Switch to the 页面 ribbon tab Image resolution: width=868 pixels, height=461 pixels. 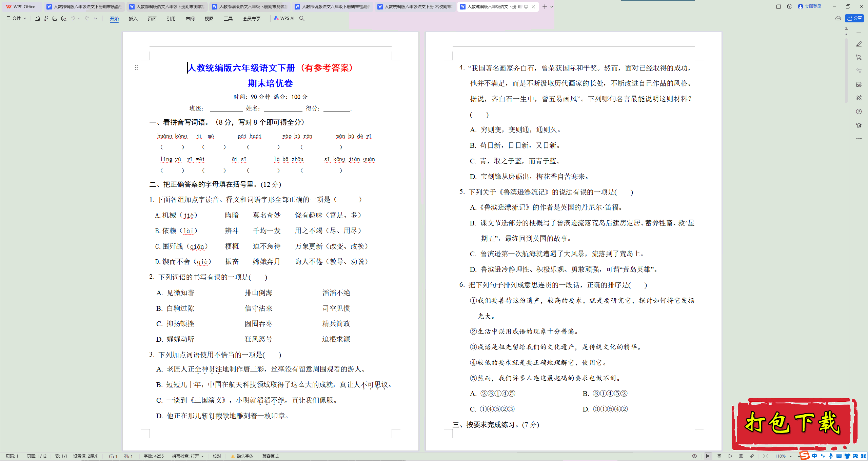click(152, 19)
